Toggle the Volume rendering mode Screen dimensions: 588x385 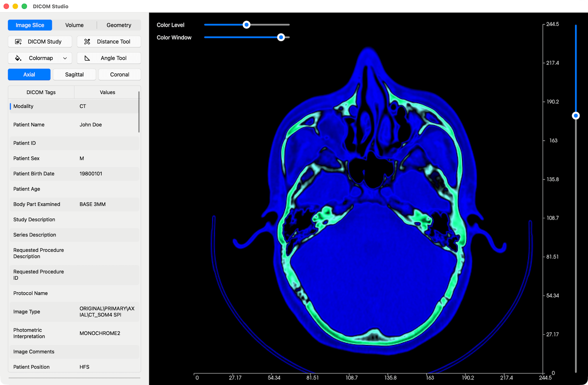click(74, 25)
